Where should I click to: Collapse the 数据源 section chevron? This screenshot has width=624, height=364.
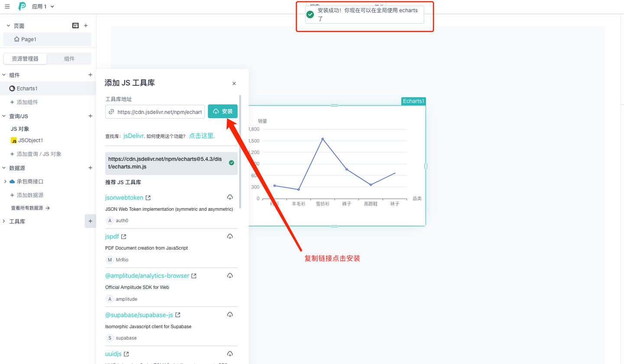pyautogui.click(x=4, y=168)
